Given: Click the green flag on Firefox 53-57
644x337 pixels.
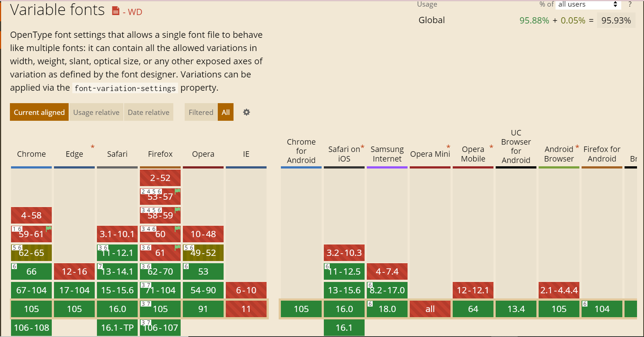Looking at the screenshot, I should pos(178,191).
